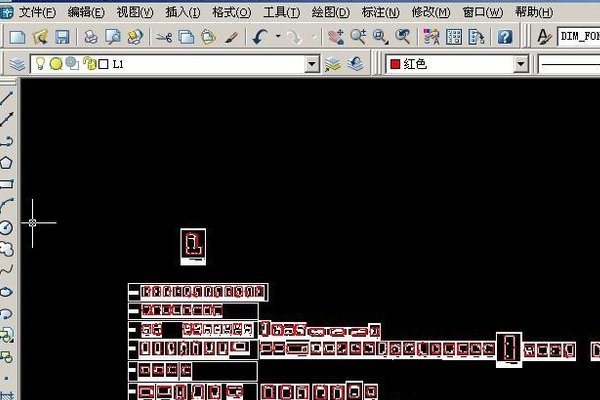600x400 pixels.
Task: Expand the 红色 color dropdown
Action: click(x=520, y=63)
